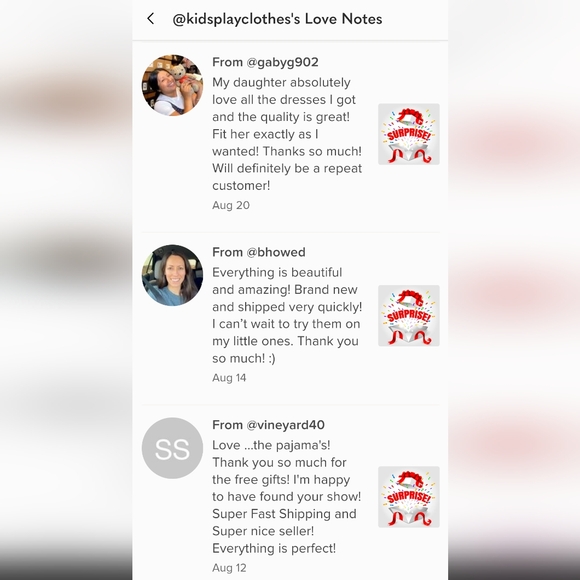Open @bhowed's profile picture
580x580 pixels.
172,275
